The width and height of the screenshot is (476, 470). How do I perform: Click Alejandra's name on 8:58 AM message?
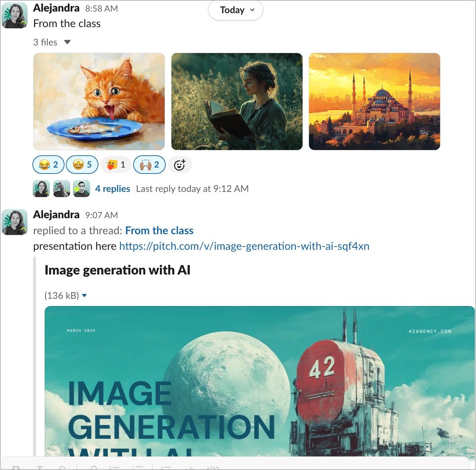(x=56, y=8)
